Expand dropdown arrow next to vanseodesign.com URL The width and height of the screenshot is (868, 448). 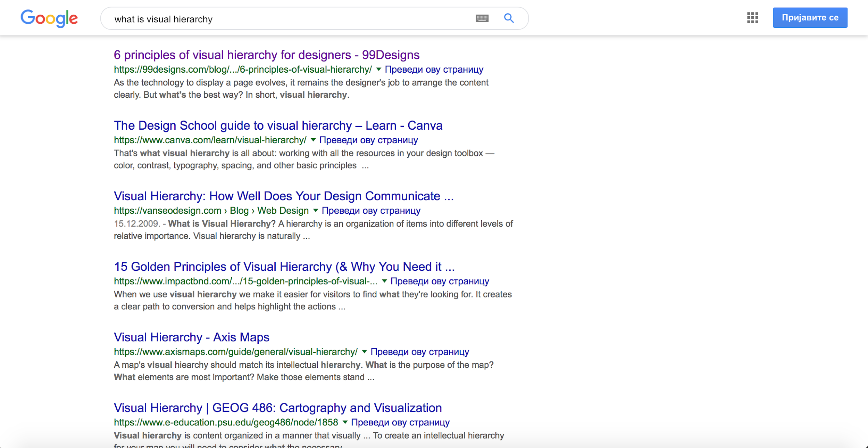[316, 211]
